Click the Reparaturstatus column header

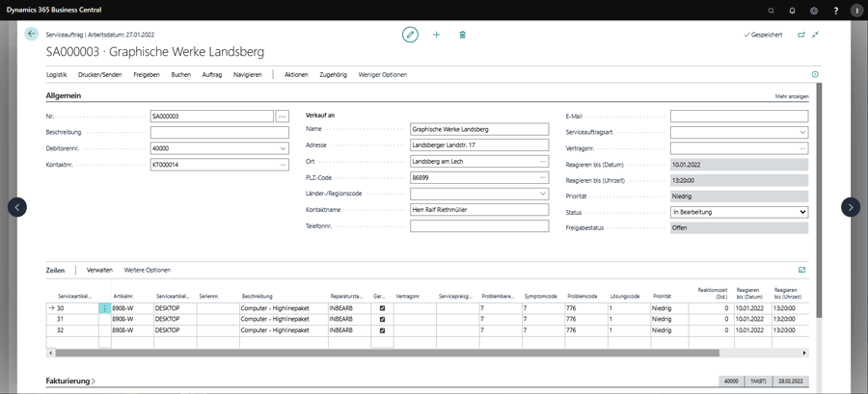[347, 297]
